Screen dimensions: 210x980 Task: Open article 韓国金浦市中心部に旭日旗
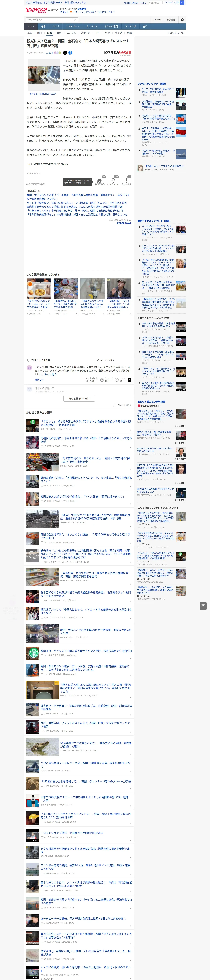(86, 479)
